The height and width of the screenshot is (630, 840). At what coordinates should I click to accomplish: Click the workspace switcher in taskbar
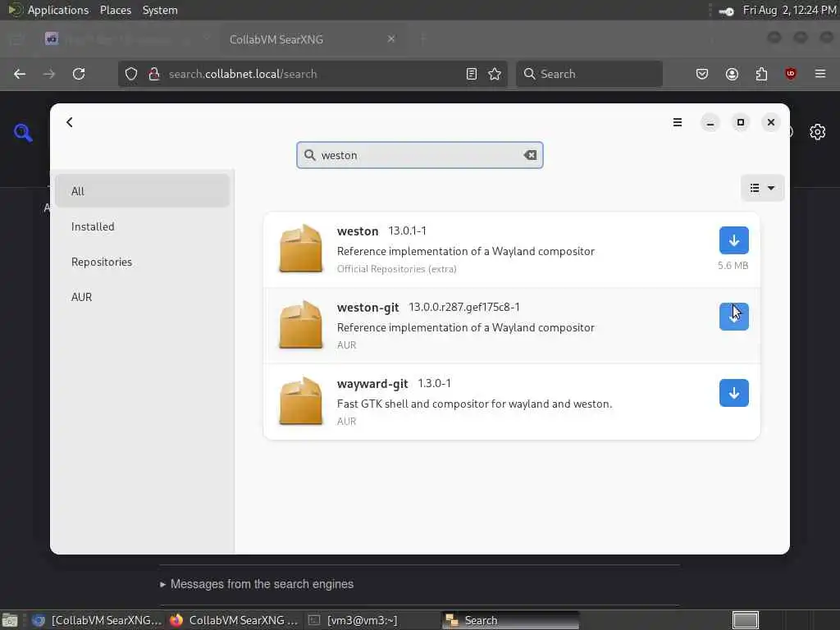tap(745, 620)
